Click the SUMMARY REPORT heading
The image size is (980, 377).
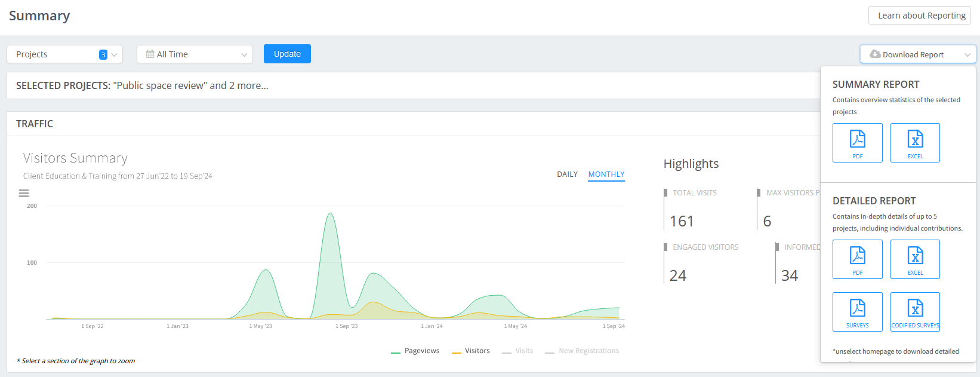pyautogui.click(x=876, y=84)
